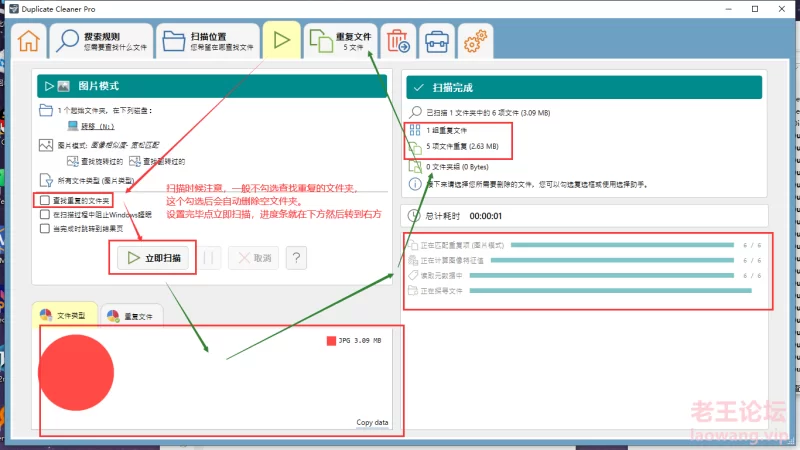Click the 取消 cancel button
The width and height of the screenshot is (800, 450).
[x=254, y=258]
